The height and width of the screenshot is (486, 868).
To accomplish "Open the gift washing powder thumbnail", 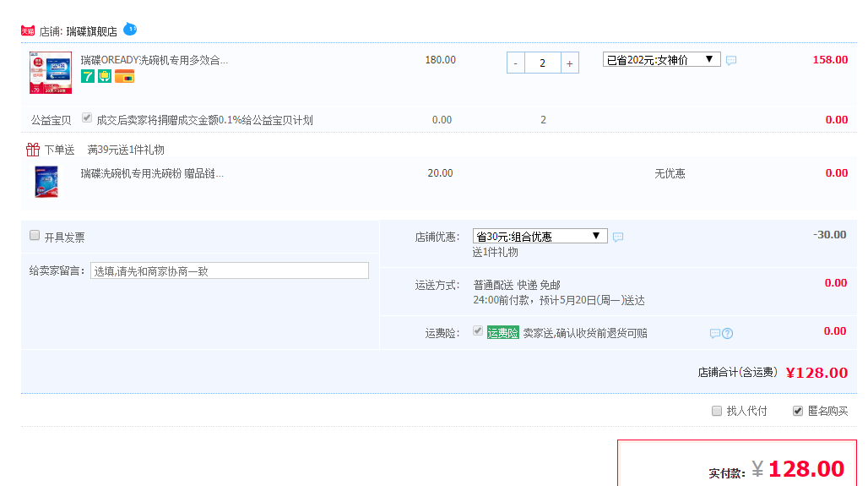I will (46, 182).
